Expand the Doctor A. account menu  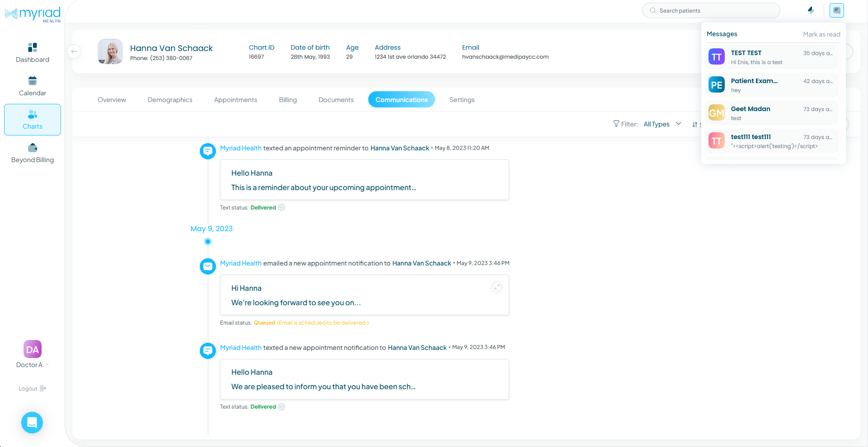pos(32,364)
